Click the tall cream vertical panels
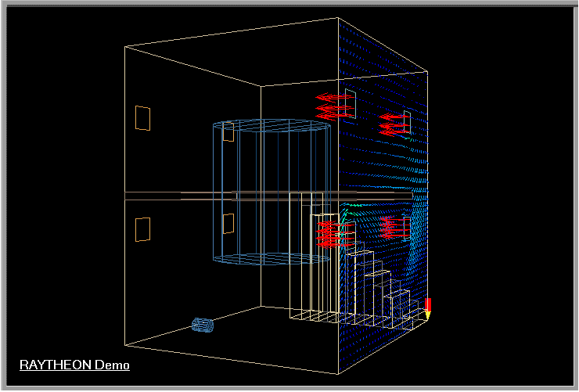This screenshot has height=392, width=579. [x=305, y=258]
